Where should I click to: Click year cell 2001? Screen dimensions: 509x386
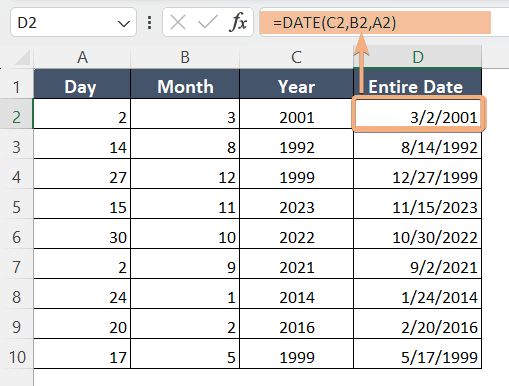point(296,114)
